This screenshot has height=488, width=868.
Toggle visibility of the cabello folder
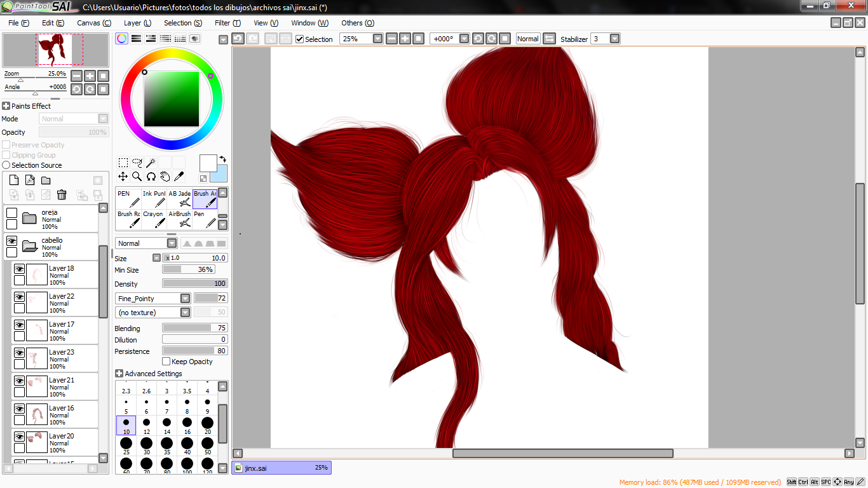pos(11,241)
